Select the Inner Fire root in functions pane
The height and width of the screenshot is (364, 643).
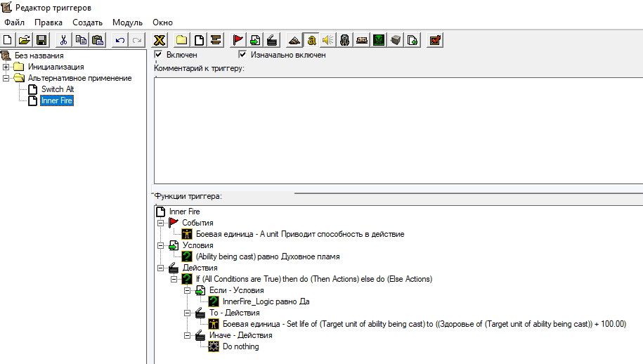pyautogui.click(x=185, y=212)
